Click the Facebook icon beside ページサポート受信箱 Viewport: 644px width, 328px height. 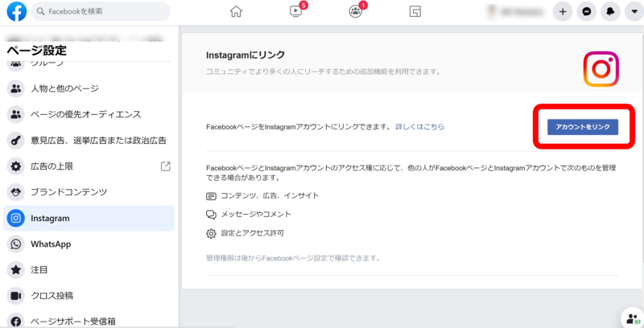coord(16,322)
